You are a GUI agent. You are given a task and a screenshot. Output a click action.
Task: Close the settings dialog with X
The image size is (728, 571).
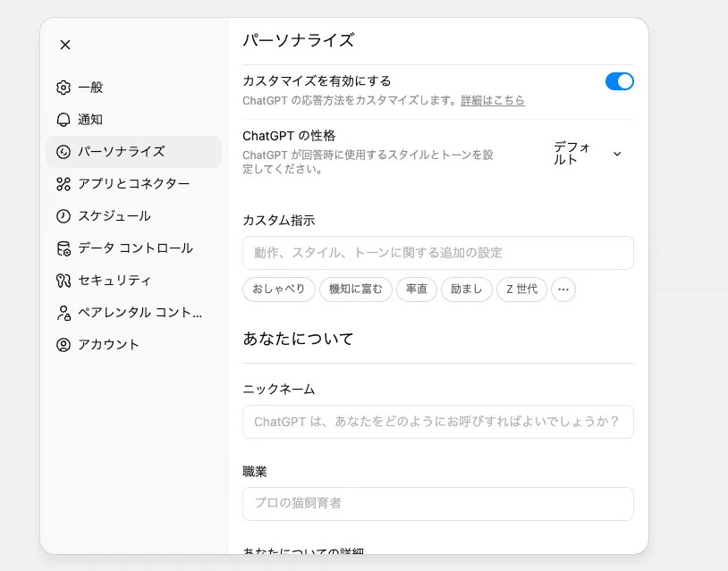65,45
